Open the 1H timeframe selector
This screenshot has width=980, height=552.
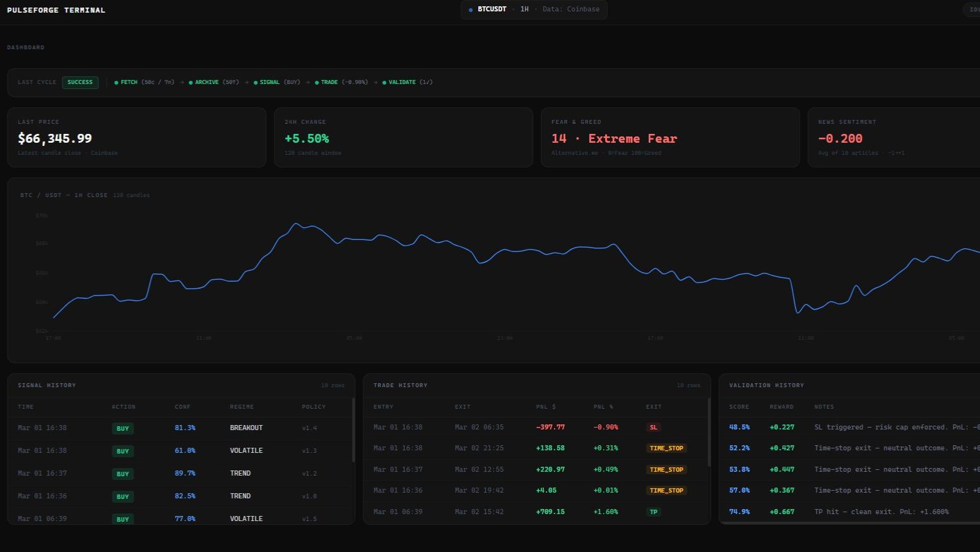click(x=524, y=9)
